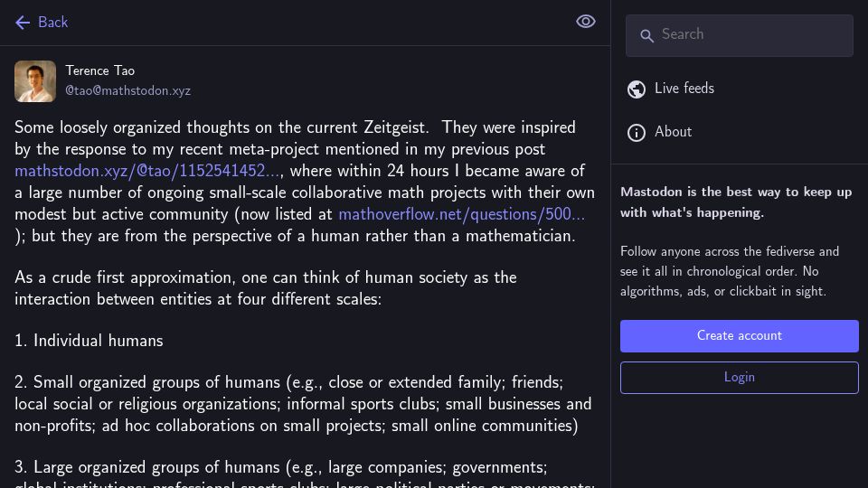Click 'Some loosely organized thoughts' opening text

point(305,182)
